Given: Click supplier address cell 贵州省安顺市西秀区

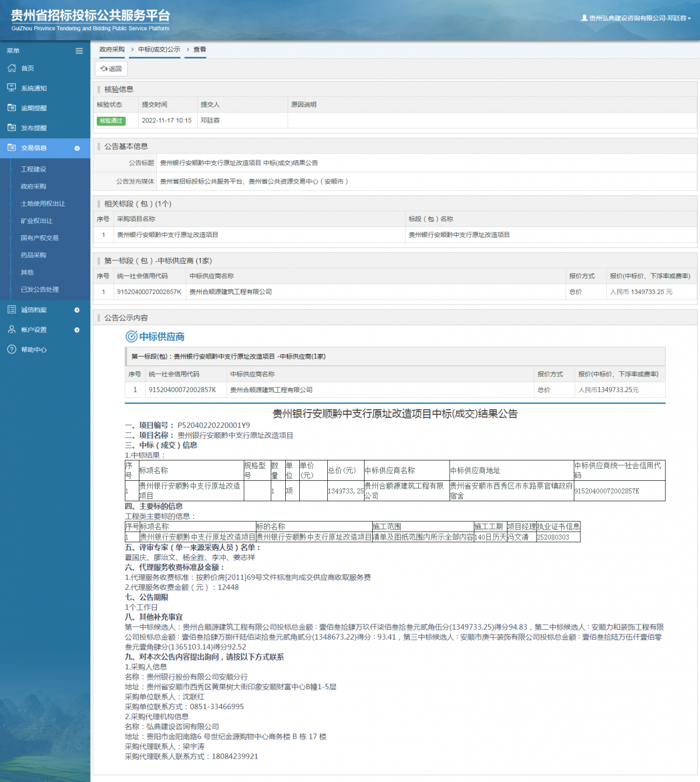Looking at the screenshot, I should pos(511,491).
